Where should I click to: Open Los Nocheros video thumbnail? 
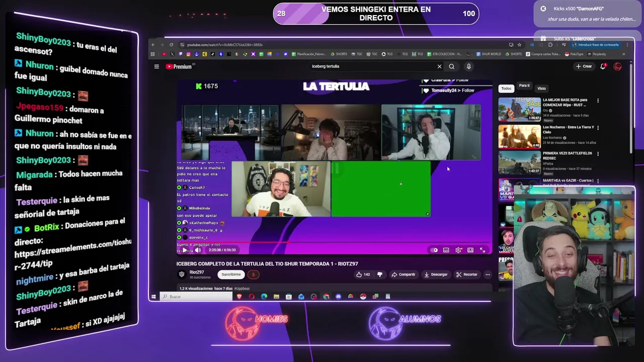click(x=519, y=136)
